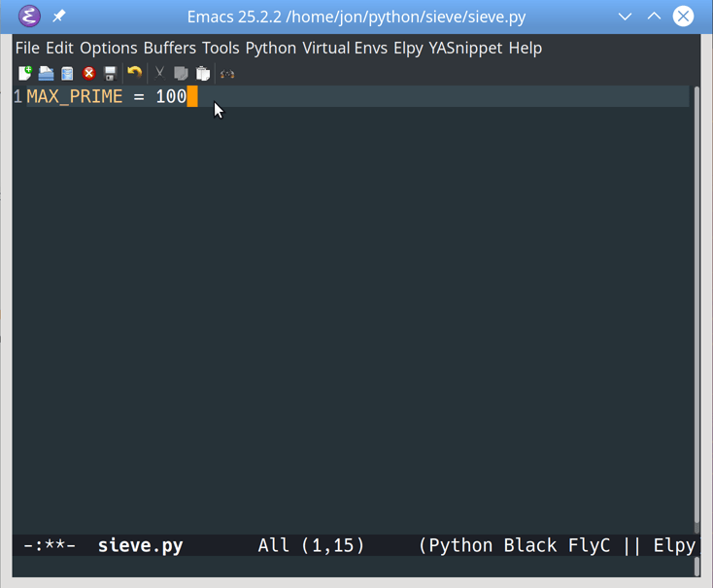Open the Python menu
713x588 pixels.
point(271,48)
